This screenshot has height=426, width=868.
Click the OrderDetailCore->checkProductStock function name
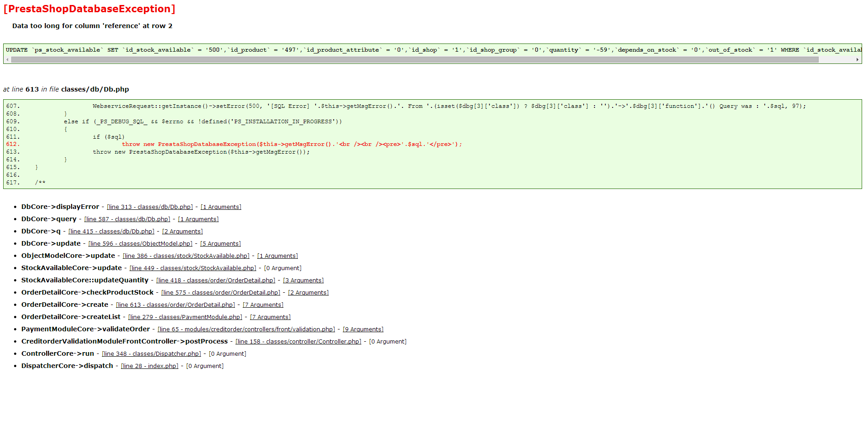tap(87, 292)
